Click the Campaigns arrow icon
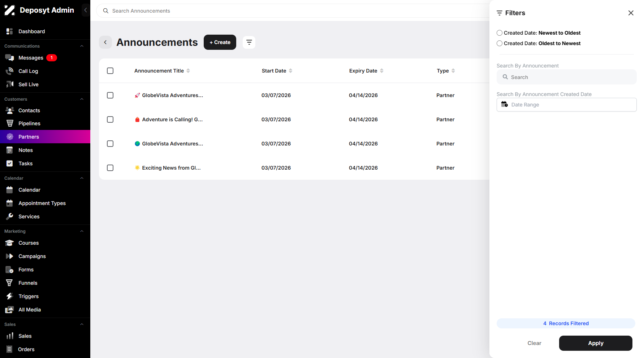644x358 pixels. [10, 256]
